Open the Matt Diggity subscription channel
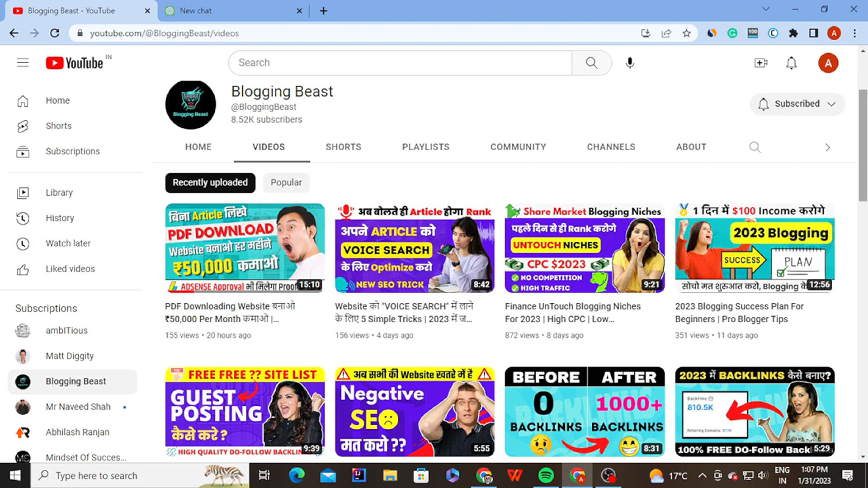 [72, 356]
